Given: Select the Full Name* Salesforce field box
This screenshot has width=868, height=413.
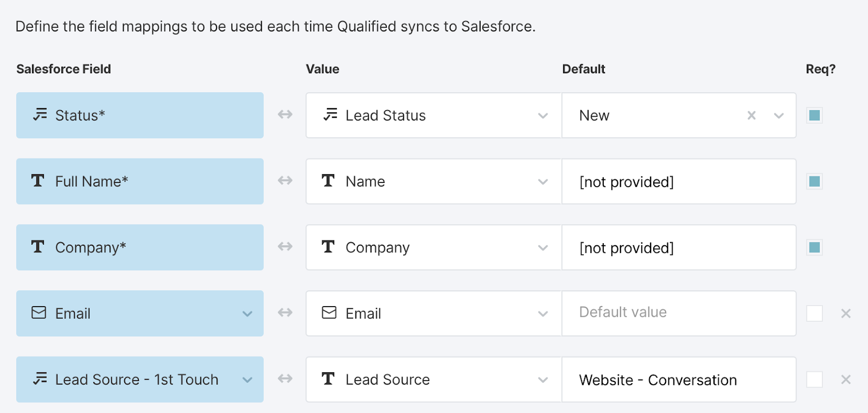Looking at the screenshot, I should click(140, 181).
